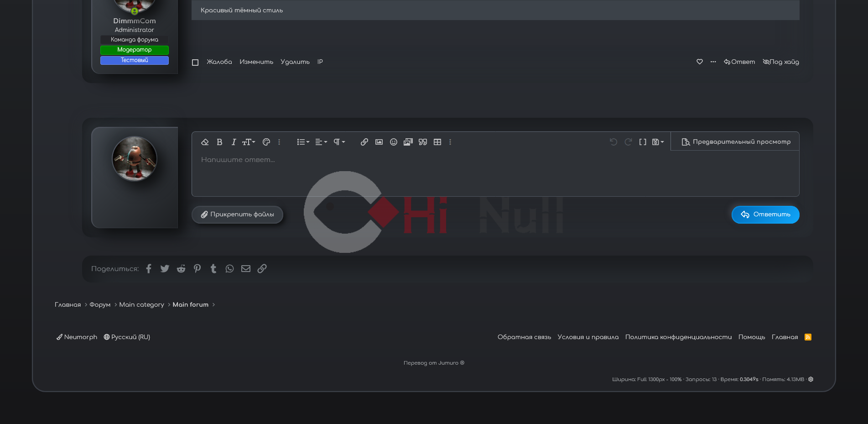Insert a table into the reply
Screen dimensions: 868x424
tap(437, 142)
